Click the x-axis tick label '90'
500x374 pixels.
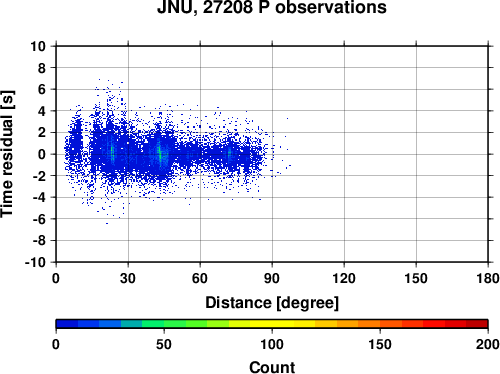point(272,278)
